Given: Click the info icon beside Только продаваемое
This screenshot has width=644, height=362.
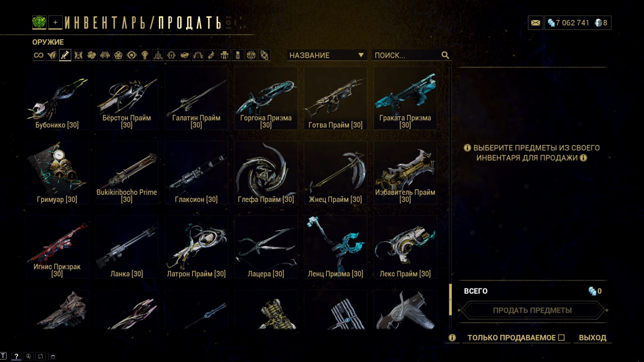Looking at the screenshot, I should point(452,338).
